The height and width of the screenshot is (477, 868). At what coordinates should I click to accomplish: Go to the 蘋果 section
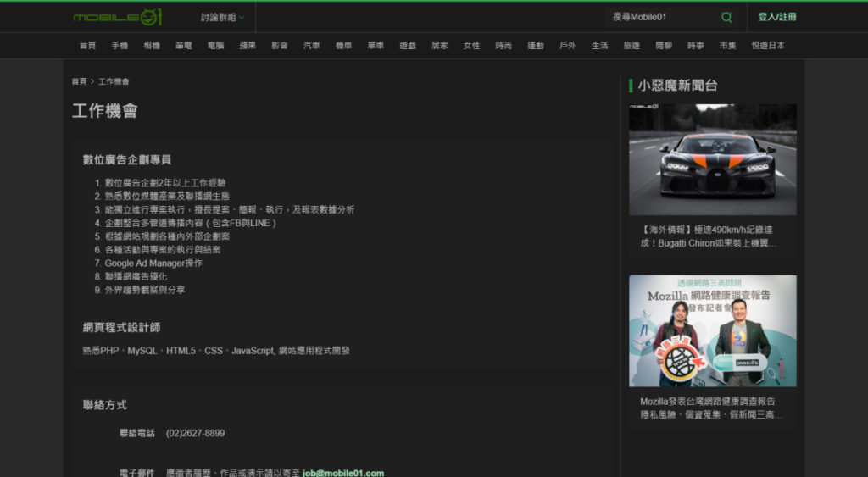[x=248, y=46]
